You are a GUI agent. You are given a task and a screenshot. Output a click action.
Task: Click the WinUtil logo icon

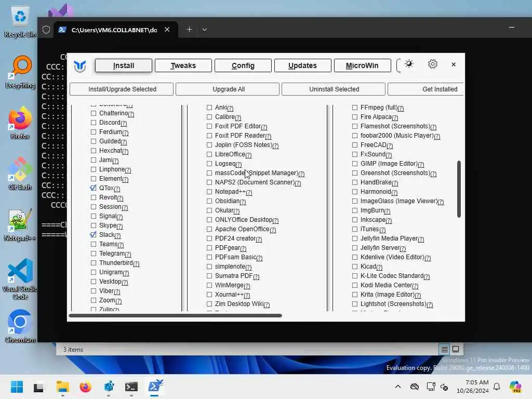80,66
